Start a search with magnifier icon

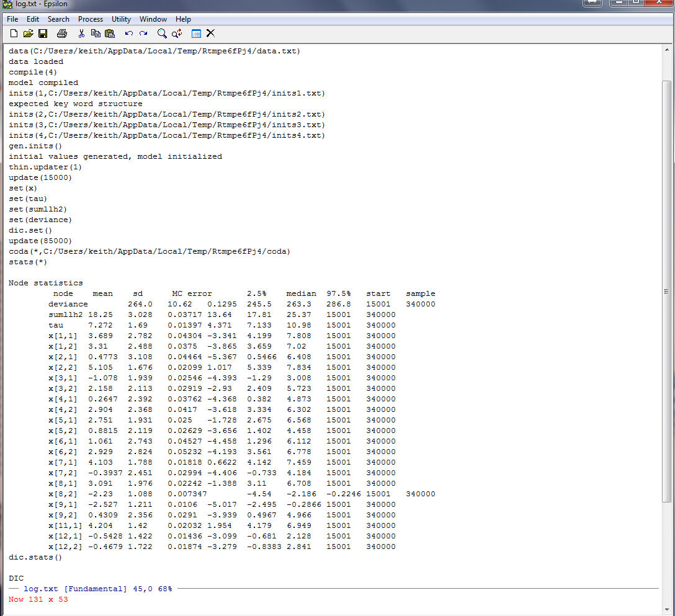click(x=162, y=33)
